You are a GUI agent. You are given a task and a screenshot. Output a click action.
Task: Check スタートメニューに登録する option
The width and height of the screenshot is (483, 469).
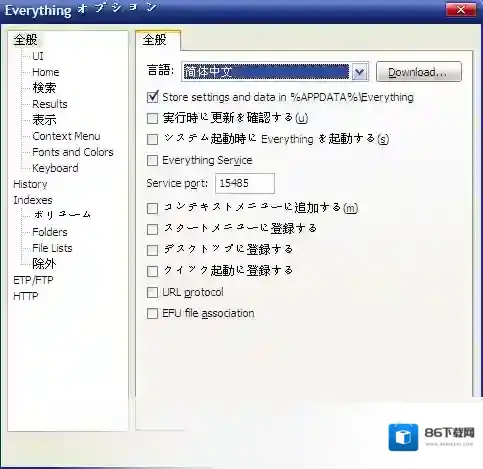click(153, 229)
